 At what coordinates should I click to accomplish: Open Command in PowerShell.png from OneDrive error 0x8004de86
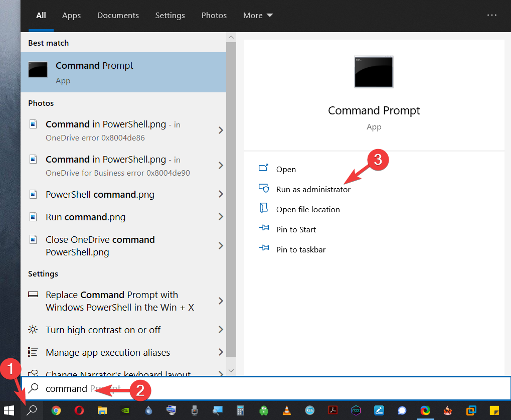pos(123,130)
